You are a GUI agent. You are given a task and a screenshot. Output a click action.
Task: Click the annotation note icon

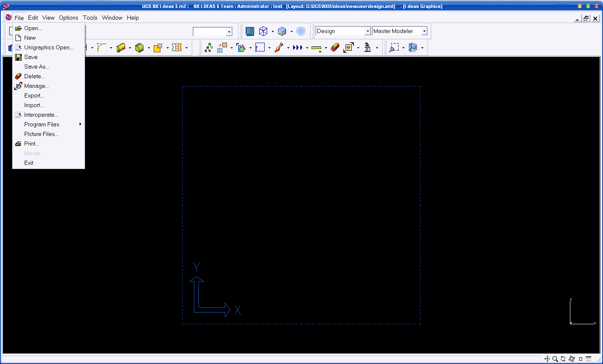[x=349, y=48]
